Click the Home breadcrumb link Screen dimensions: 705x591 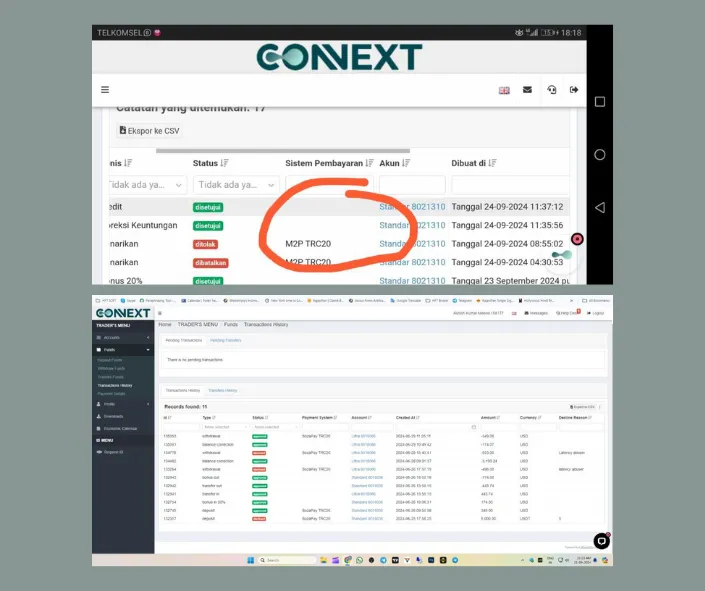(x=165, y=324)
